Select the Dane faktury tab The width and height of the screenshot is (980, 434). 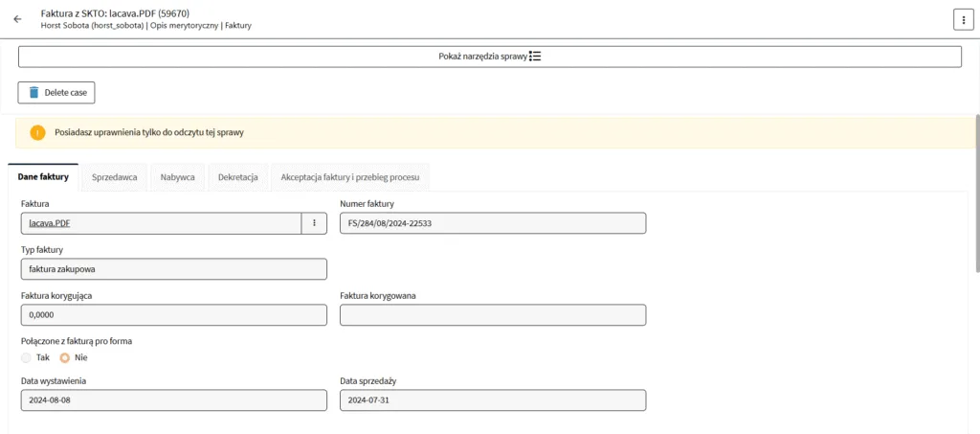click(x=43, y=177)
